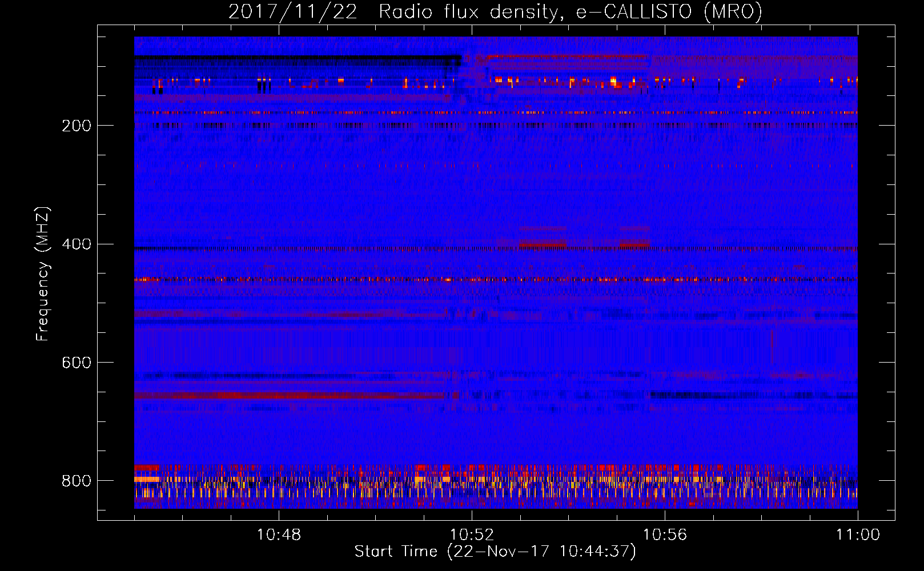This screenshot has height=571, width=924.
Task: Click the '10:52' time tick label
Action: (x=472, y=535)
